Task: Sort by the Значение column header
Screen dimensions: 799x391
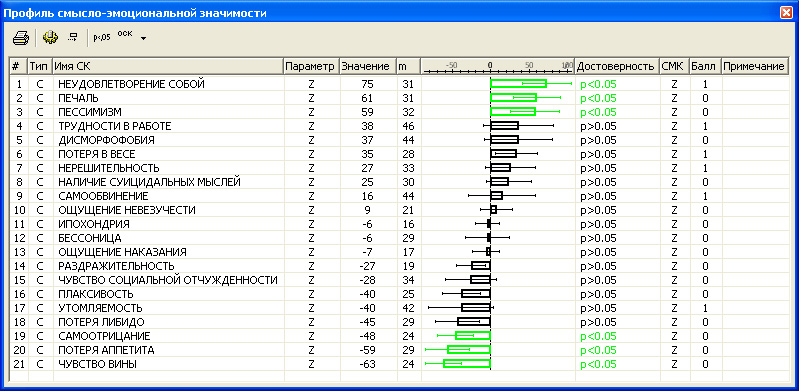Action: click(x=368, y=66)
